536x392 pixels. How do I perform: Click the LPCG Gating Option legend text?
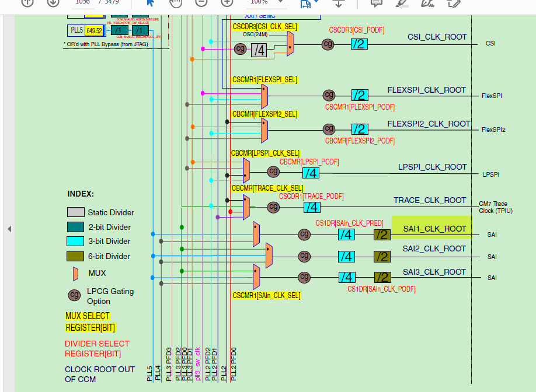110,296
